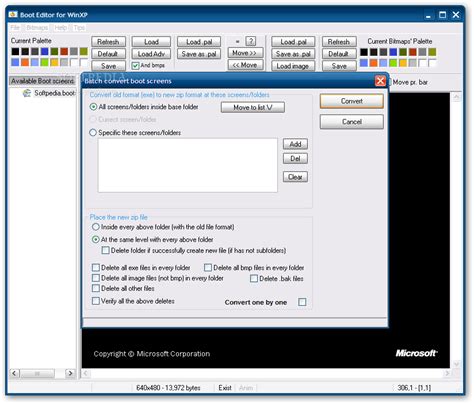Viewport: 474px width, 404px height.
Task: Click the Move pr. bar option
Action: (x=410, y=82)
